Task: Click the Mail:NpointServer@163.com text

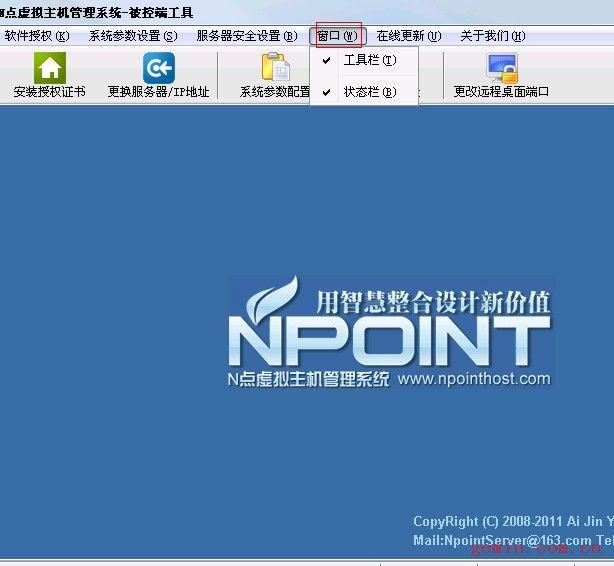Action: pos(503,540)
